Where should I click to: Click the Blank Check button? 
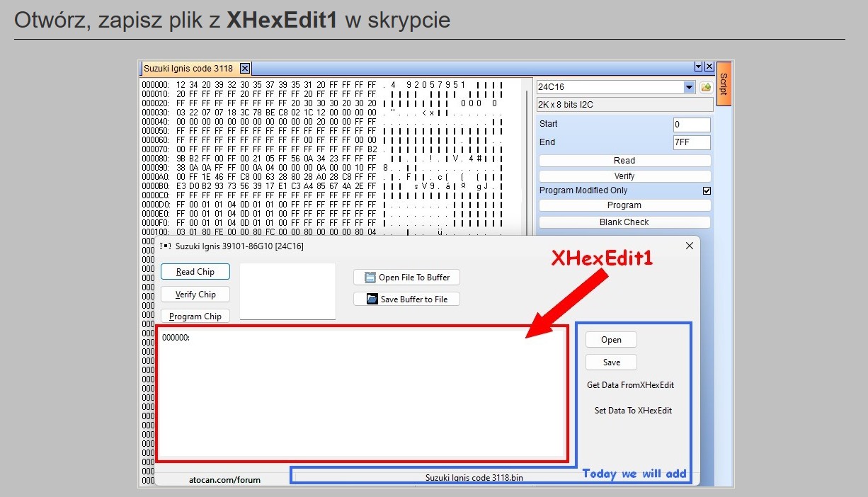[624, 222]
